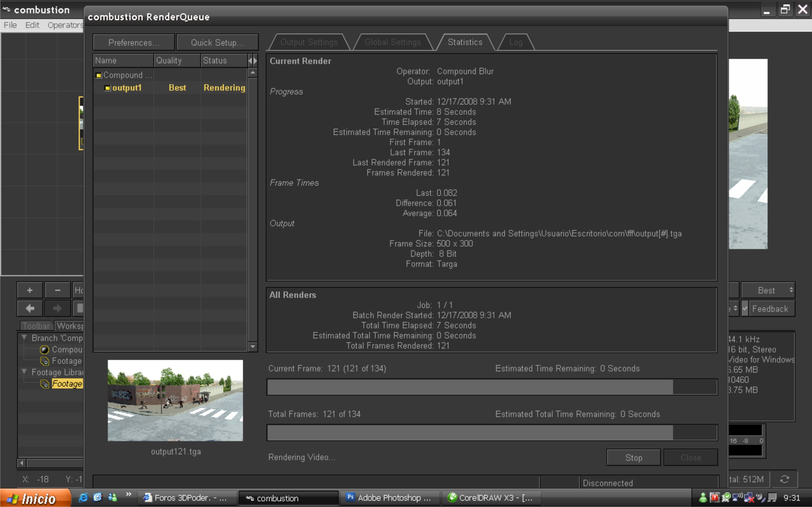Click the left arrow back button
812x507 pixels.
click(30, 308)
